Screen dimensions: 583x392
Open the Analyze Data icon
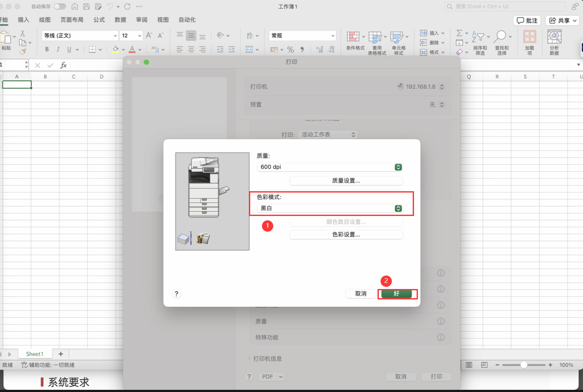coord(554,43)
